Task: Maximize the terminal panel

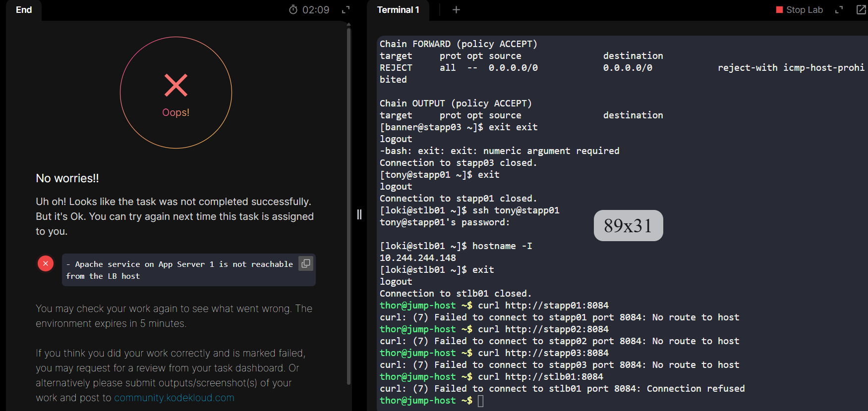Action: pyautogui.click(x=839, y=10)
